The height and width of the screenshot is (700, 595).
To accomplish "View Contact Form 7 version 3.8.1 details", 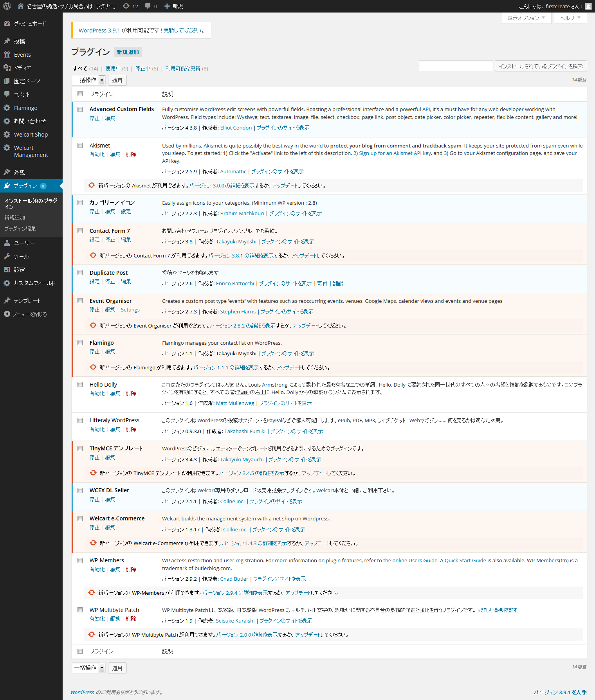I will [241, 256].
